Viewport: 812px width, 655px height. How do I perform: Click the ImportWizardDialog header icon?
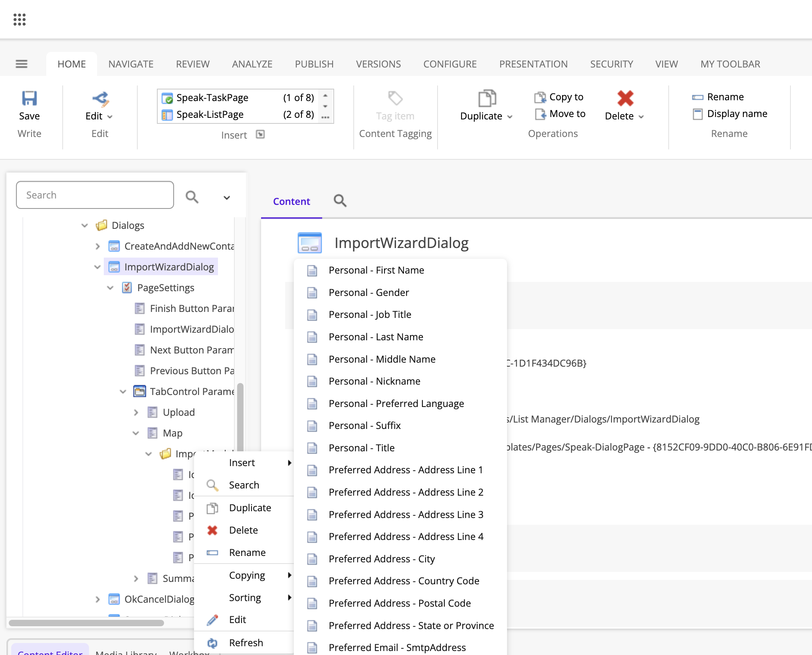click(x=310, y=243)
